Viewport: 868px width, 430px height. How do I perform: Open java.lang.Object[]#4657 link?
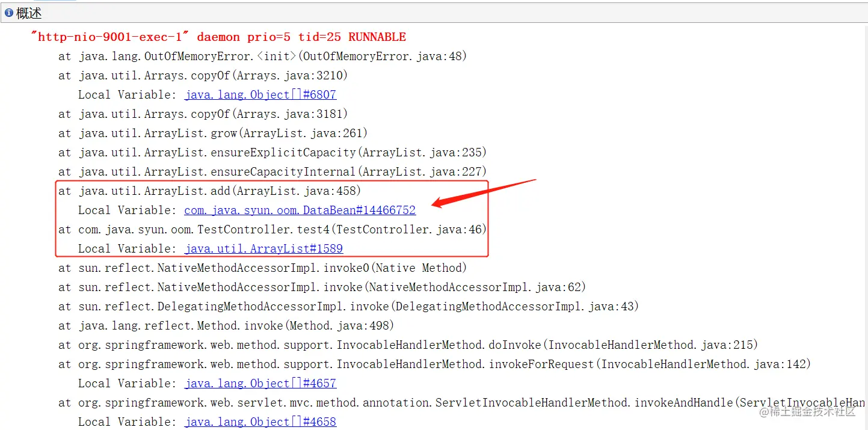click(x=260, y=383)
